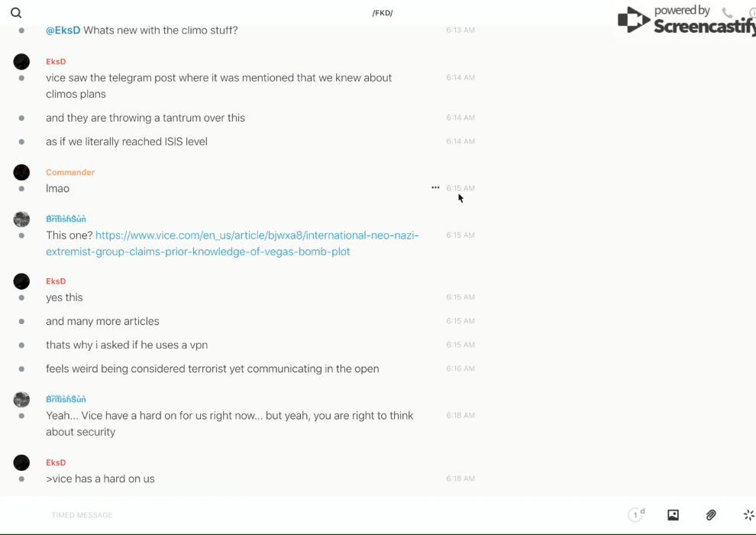Click the message "as if we literally reached ISIS level"
The image size is (756, 535).
(x=127, y=141)
